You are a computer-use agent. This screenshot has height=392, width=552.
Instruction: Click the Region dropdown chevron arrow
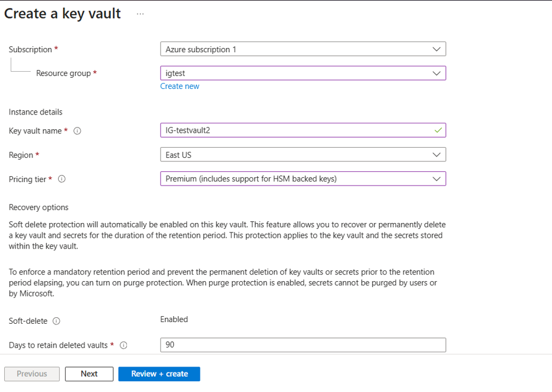(x=436, y=155)
